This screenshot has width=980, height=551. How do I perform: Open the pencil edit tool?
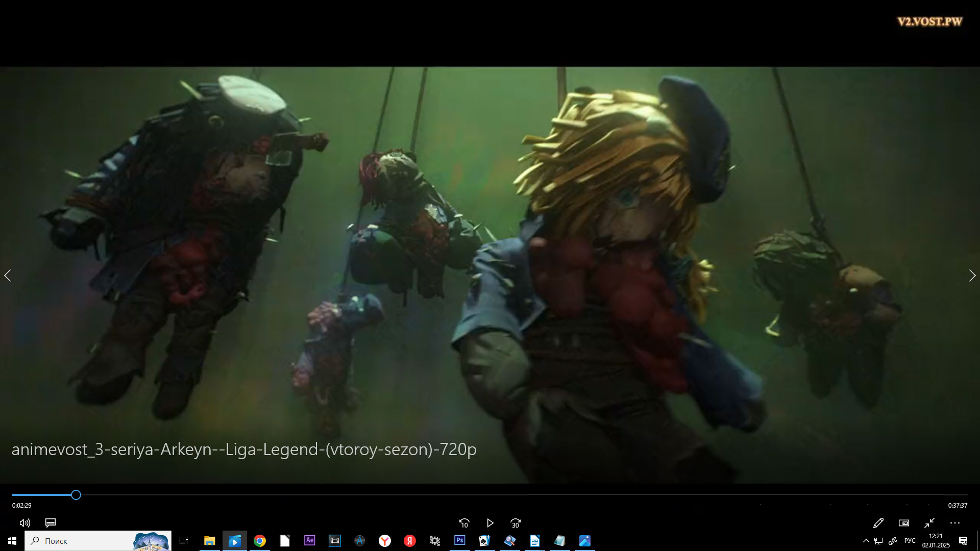[x=878, y=523]
